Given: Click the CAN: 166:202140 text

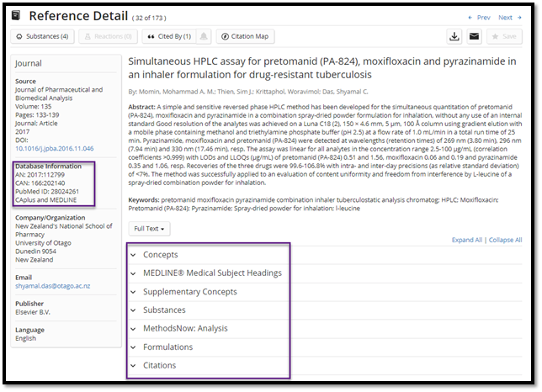Looking at the screenshot, I should [40, 183].
